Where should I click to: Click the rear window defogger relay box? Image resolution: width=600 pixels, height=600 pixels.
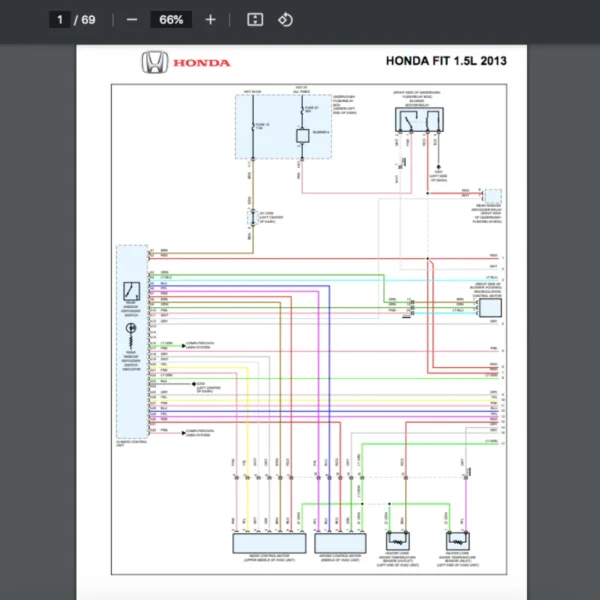[492, 196]
